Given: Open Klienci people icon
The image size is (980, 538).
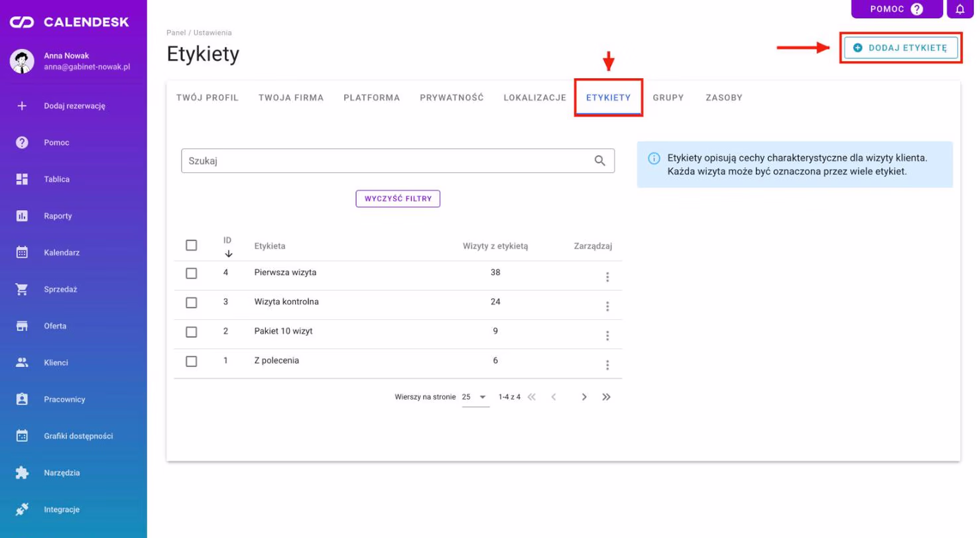Looking at the screenshot, I should pyautogui.click(x=22, y=362).
